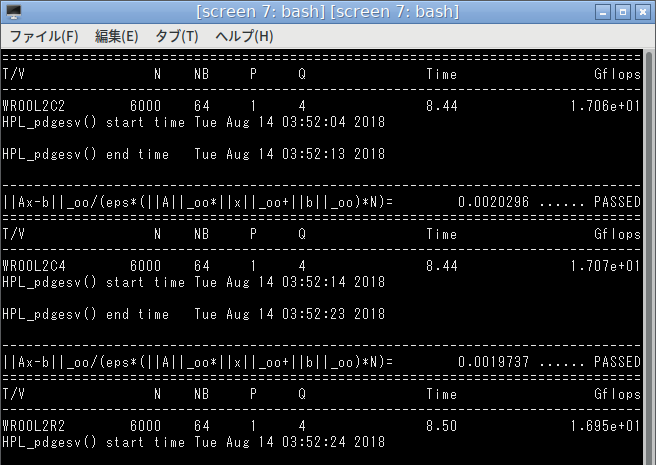Click the vertical scrollbar on the right
Viewport: 656px width, 465px height.
649,257
